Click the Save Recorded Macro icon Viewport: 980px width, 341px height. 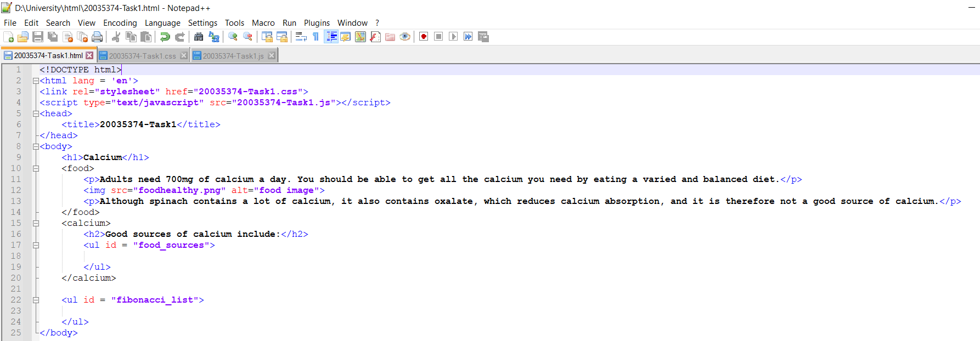pos(483,37)
